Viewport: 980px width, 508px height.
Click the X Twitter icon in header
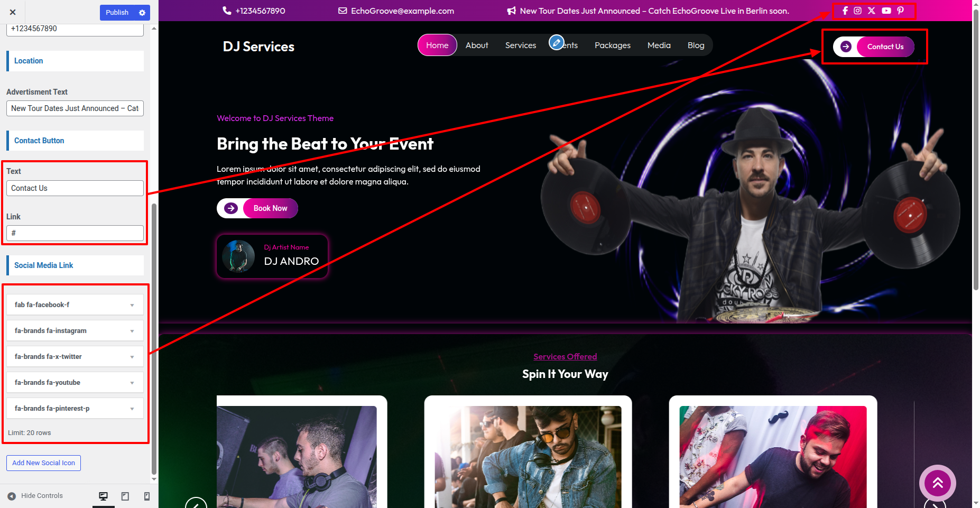point(871,11)
